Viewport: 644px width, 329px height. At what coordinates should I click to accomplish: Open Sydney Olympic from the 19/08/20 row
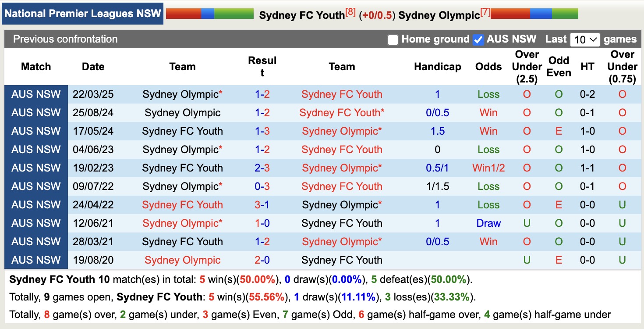(x=182, y=260)
